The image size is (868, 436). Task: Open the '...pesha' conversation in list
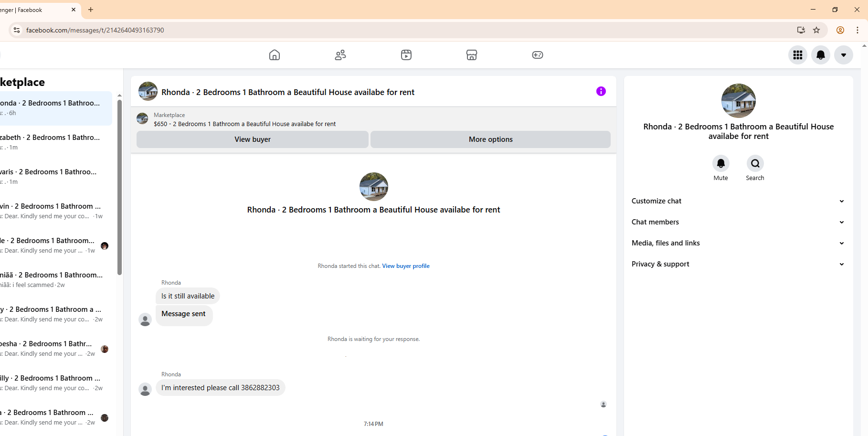click(56, 349)
